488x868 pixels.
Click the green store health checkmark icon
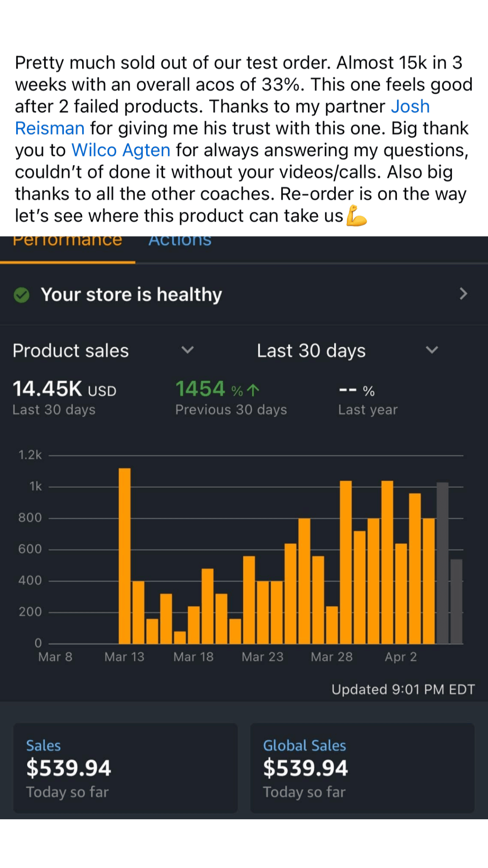(x=22, y=295)
